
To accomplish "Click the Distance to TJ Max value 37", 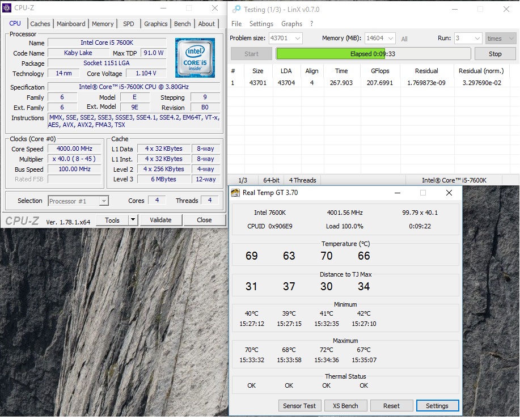I will (289, 286).
